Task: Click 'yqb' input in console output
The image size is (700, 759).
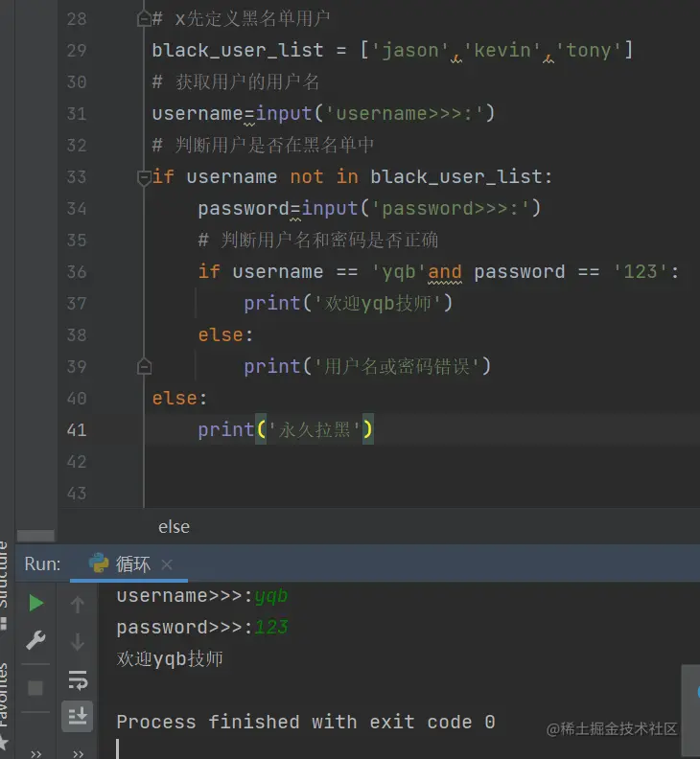Action: (271, 596)
